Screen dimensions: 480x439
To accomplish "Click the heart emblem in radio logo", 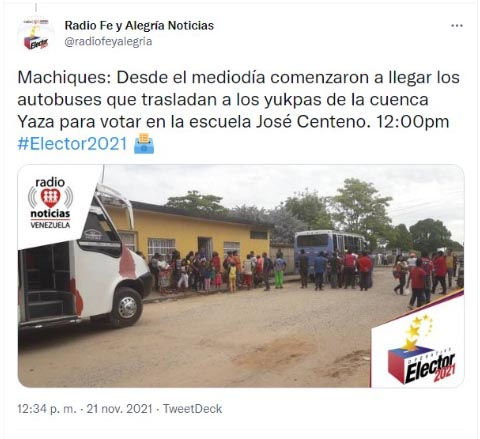I will click(x=50, y=197).
